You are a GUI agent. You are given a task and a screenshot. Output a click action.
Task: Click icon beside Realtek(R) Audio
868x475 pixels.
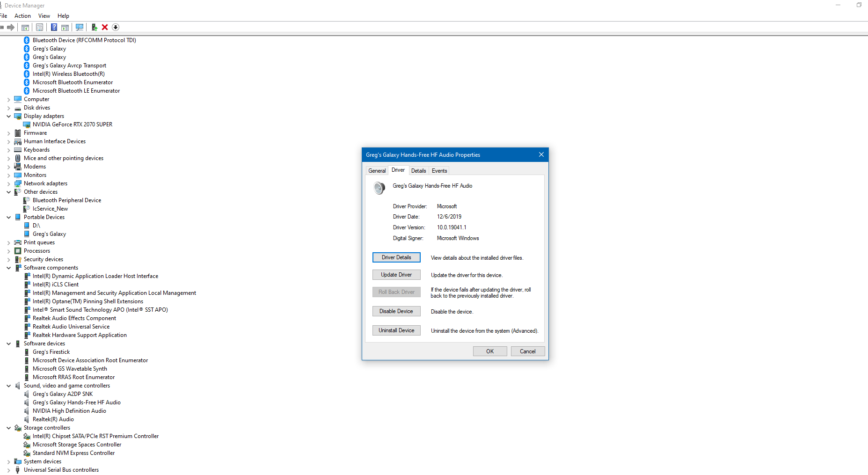pyautogui.click(x=27, y=419)
